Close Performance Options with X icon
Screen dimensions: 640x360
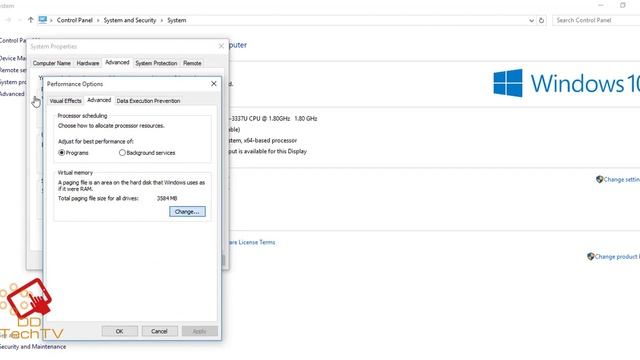pos(213,84)
